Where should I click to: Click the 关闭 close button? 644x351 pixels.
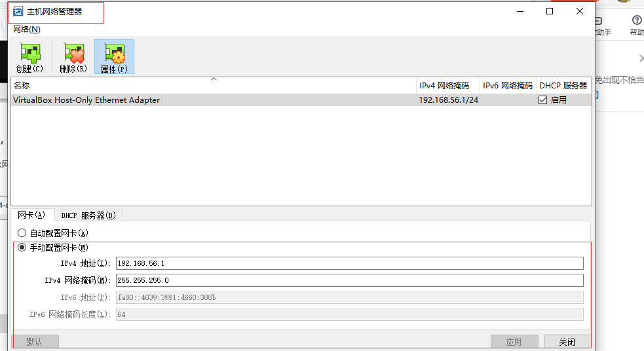point(567,342)
